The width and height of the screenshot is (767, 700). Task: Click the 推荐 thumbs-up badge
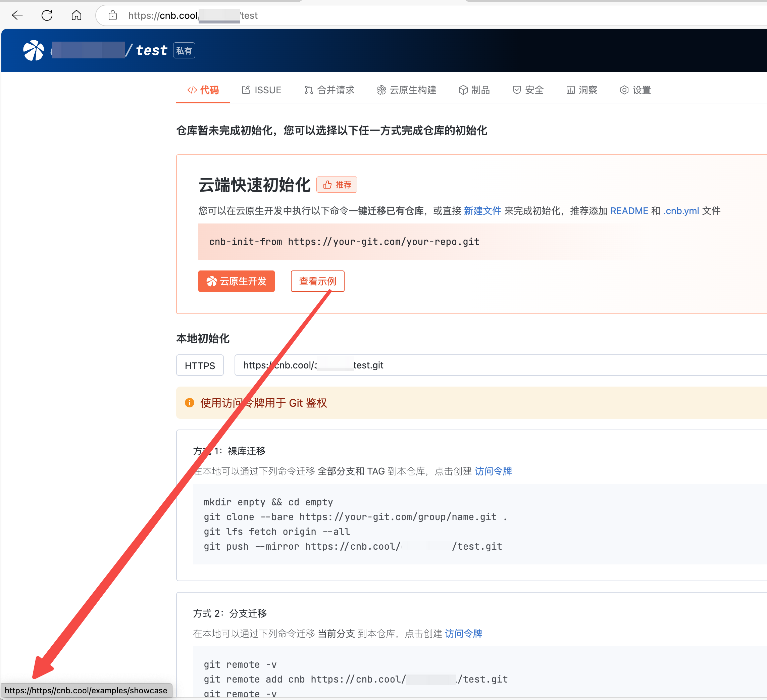pyautogui.click(x=337, y=185)
